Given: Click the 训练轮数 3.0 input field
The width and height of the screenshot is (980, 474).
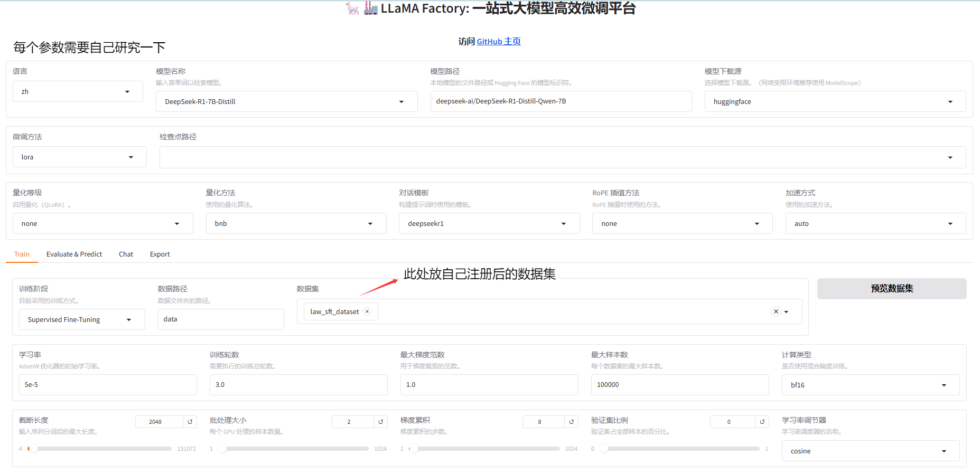Looking at the screenshot, I should [298, 385].
